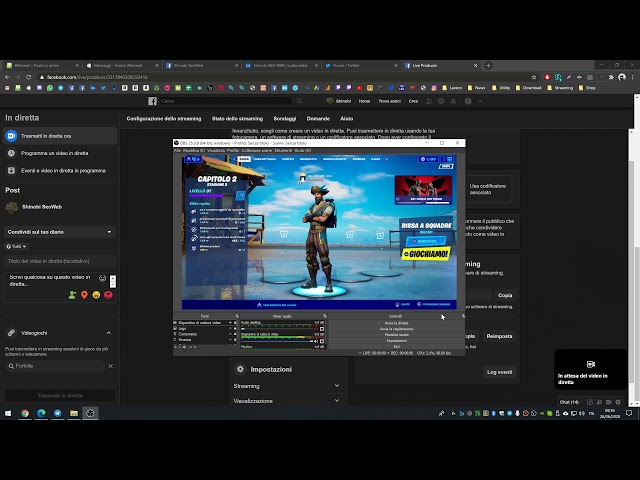Open the OBS File menu
This screenshot has width=640, height=480.
pyautogui.click(x=177, y=150)
